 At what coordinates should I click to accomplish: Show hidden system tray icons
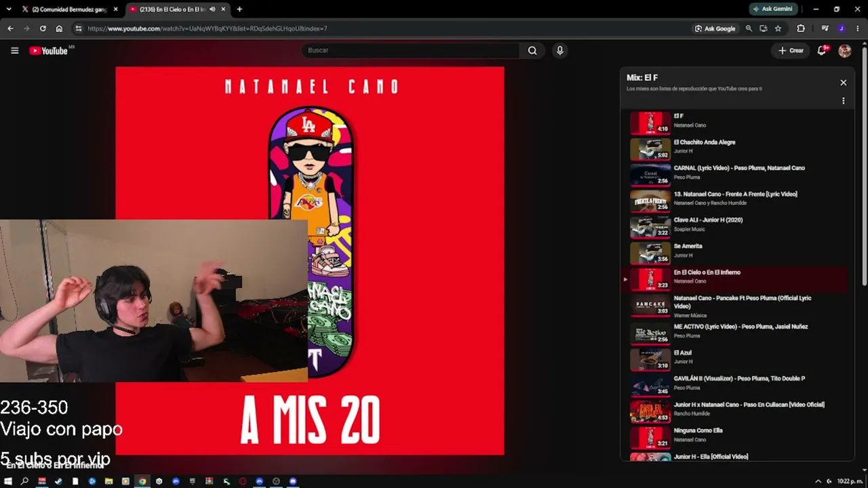coord(818,481)
